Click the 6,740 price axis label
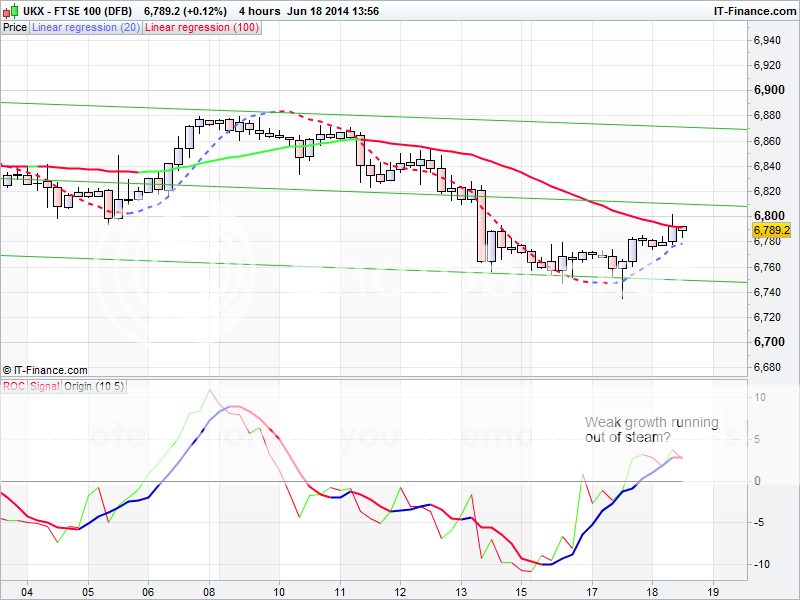The image size is (800, 600). [x=767, y=292]
